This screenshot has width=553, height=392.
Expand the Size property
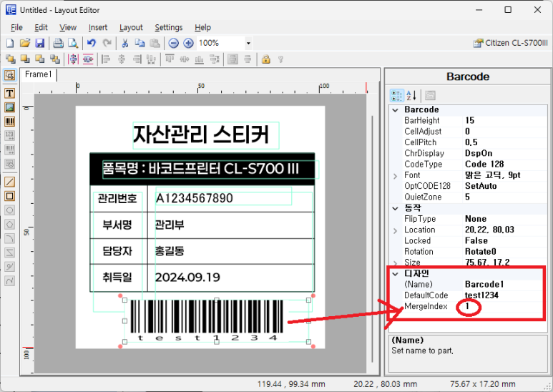(396, 263)
